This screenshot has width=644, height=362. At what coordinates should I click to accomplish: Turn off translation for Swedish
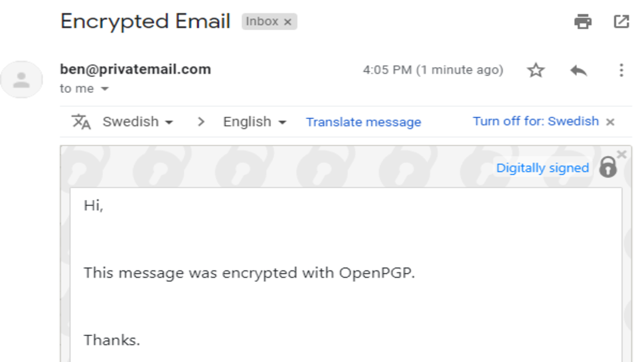click(x=535, y=122)
